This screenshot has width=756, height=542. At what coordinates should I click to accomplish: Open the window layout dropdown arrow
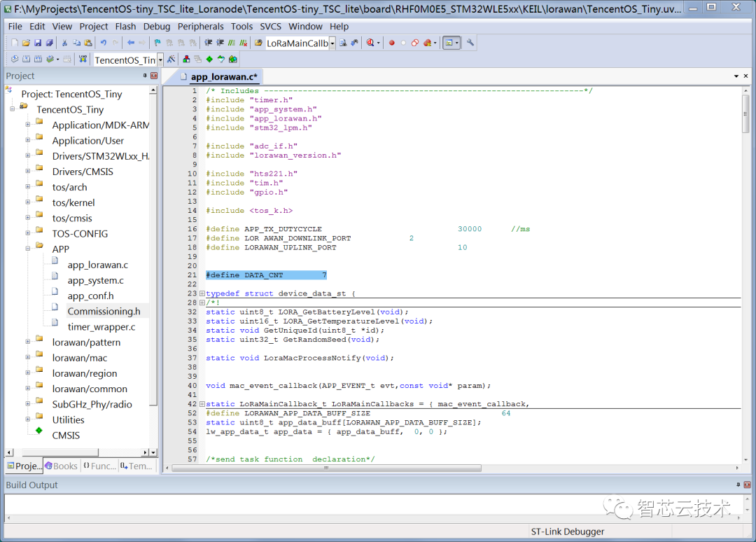456,43
